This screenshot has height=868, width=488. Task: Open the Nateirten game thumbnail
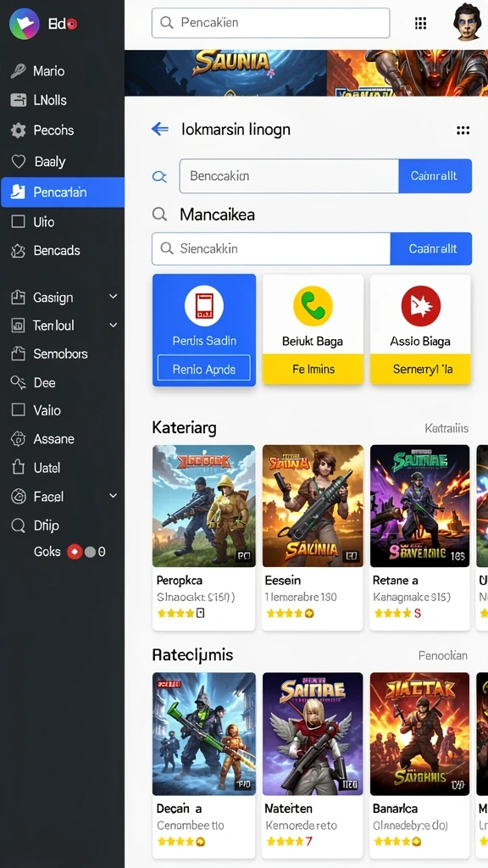(x=313, y=734)
